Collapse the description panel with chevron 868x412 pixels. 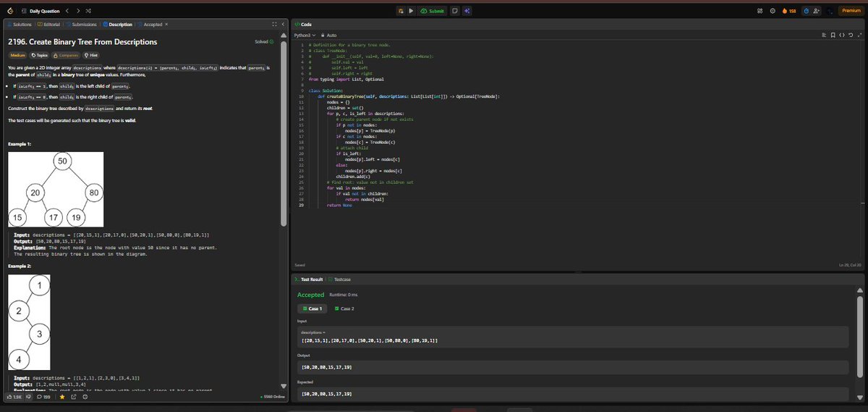pos(282,25)
